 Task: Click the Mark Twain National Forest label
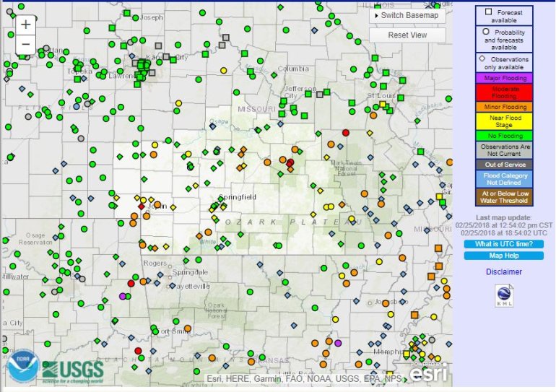(346, 168)
